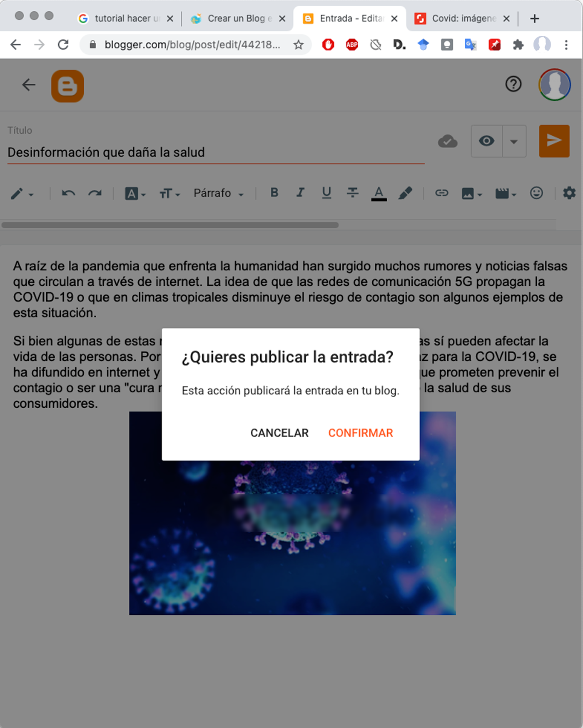Insert a link using the link icon
Viewport: 583px width, 728px height.
(441, 193)
